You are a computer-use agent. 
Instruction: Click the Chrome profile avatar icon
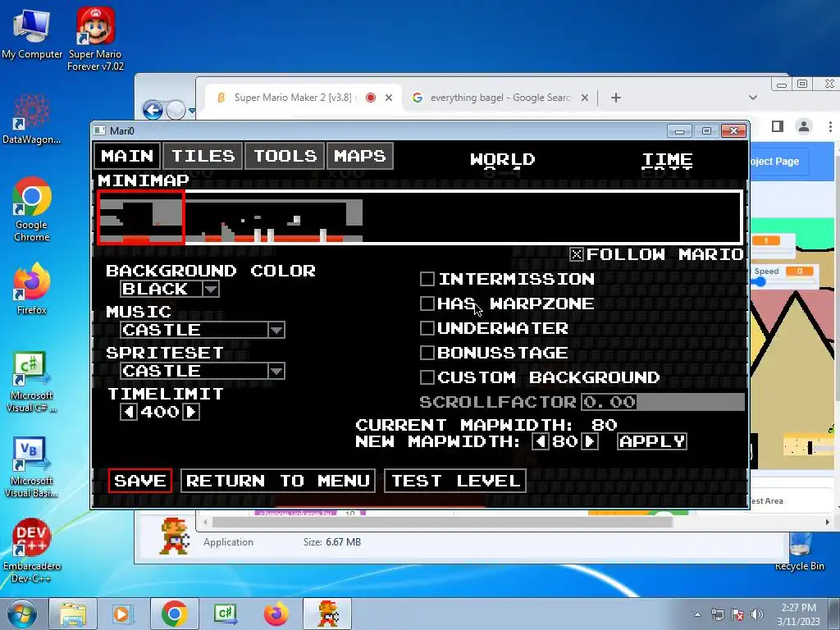pos(804,126)
